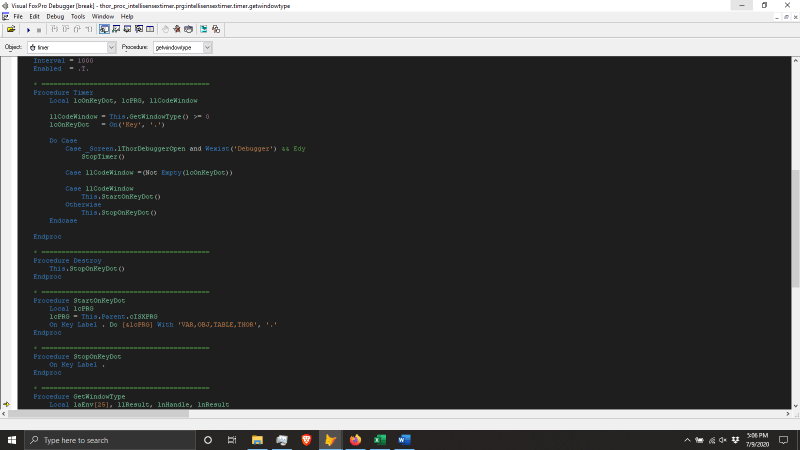Open the Window menu
Viewport: 800px width, 450px height.
click(x=103, y=16)
